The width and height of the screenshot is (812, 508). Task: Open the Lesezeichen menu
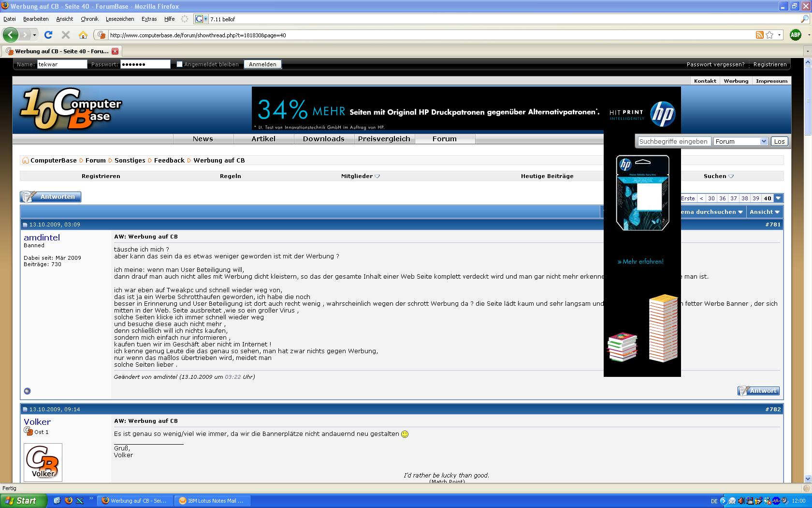pyautogui.click(x=120, y=19)
